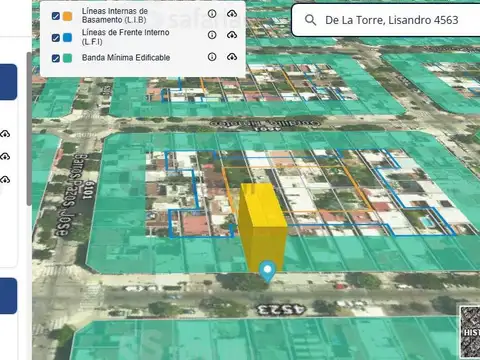Open info for Banda Mínima Edificable
This screenshot has height=360, width=480.
click(212, 57)
